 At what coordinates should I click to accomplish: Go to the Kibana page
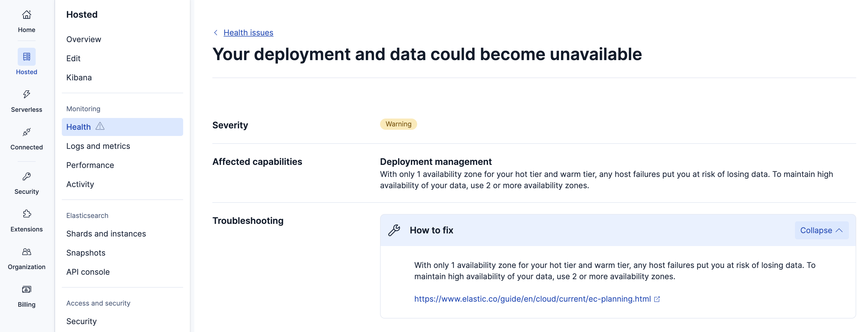(79, 77)
